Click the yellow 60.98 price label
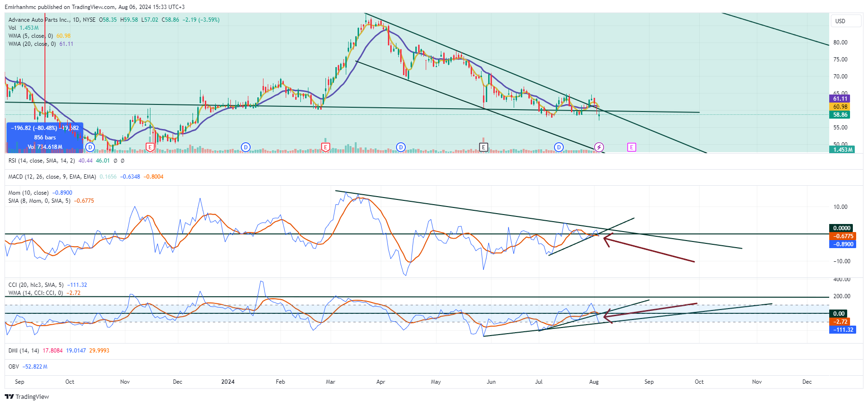 [840, 107]
